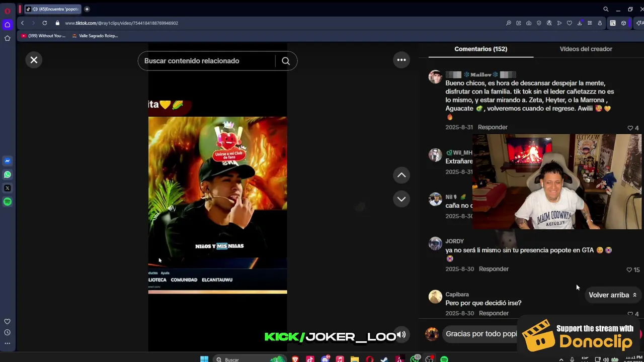Go back in browser

pyautogui.click(x=22, y=23)
